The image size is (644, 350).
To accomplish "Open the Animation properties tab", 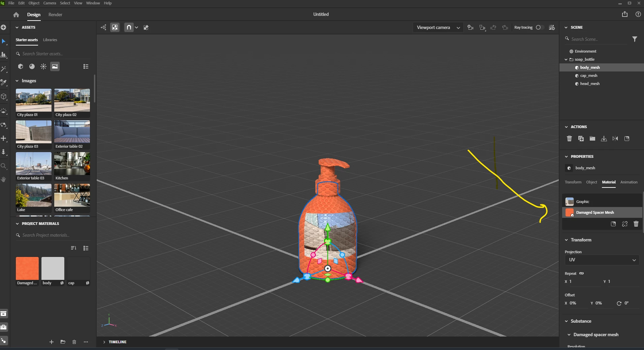I will click(x=629, y=182).
